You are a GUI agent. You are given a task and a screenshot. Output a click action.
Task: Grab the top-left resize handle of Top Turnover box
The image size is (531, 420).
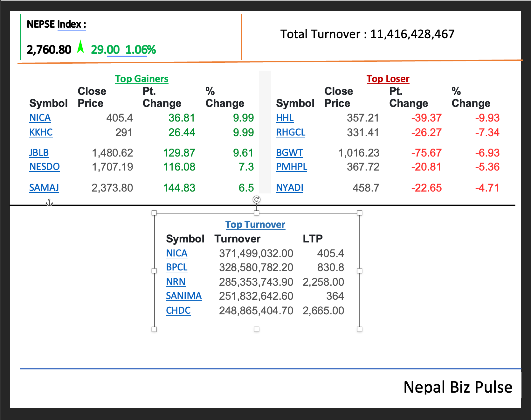coord(154,213)
